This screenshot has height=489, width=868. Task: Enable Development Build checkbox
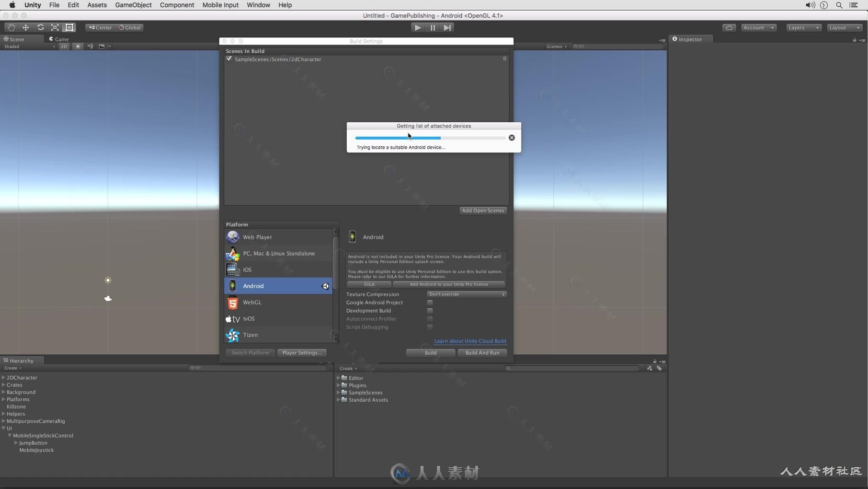[430, 311]
